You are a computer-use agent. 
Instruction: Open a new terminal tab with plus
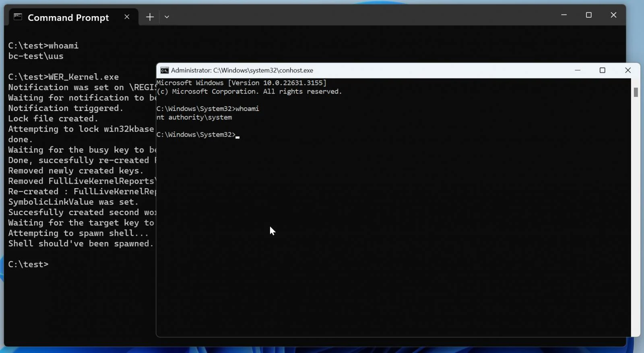(x=150, y=17)
